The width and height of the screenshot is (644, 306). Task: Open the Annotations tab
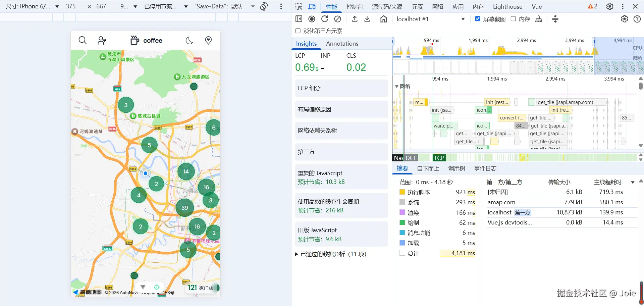pos(342,44)
